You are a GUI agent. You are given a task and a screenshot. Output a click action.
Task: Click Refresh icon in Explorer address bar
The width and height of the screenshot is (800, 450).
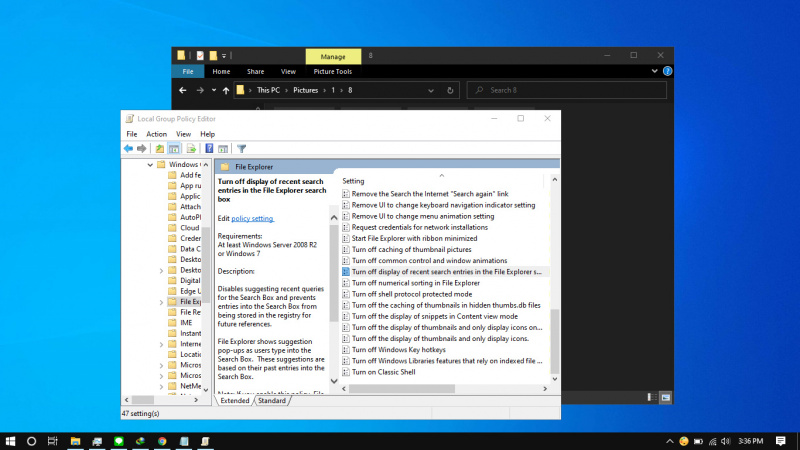tap(450, 90)
